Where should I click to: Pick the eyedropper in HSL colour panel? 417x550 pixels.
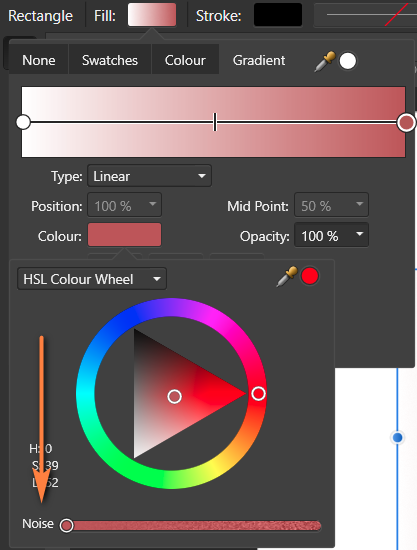tap(287, 277)
